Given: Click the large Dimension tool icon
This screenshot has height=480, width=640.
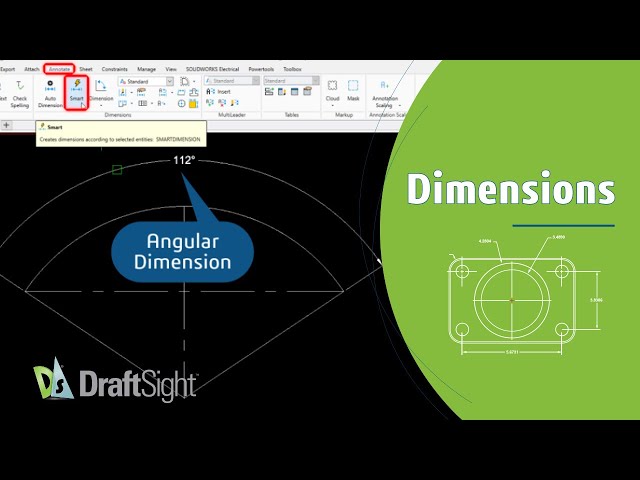Looking at the screenshot, I should tap(101, 86).
